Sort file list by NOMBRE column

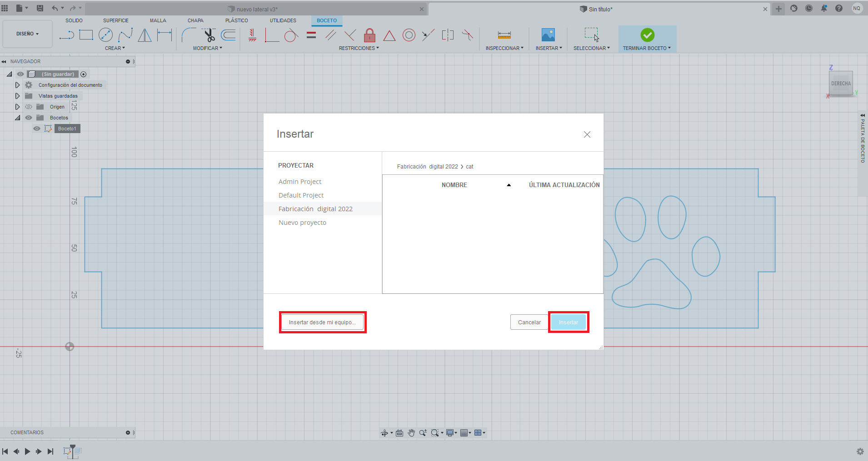454,185
